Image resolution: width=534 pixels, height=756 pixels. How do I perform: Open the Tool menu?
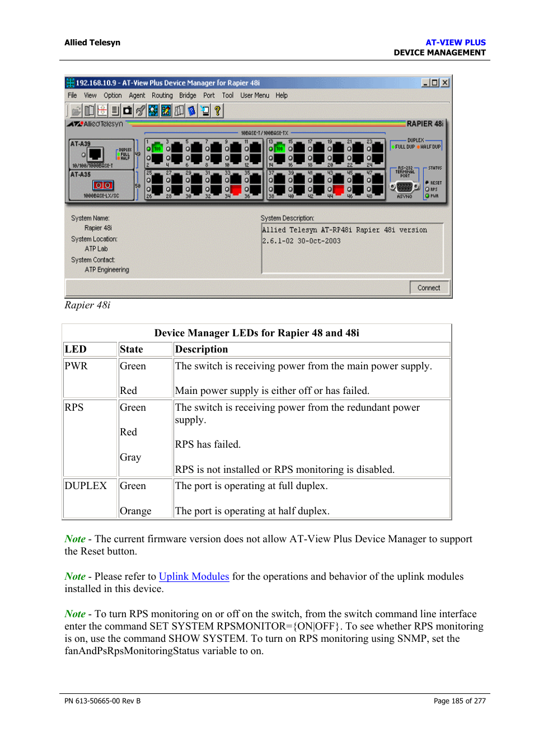(x=228, y=96)
